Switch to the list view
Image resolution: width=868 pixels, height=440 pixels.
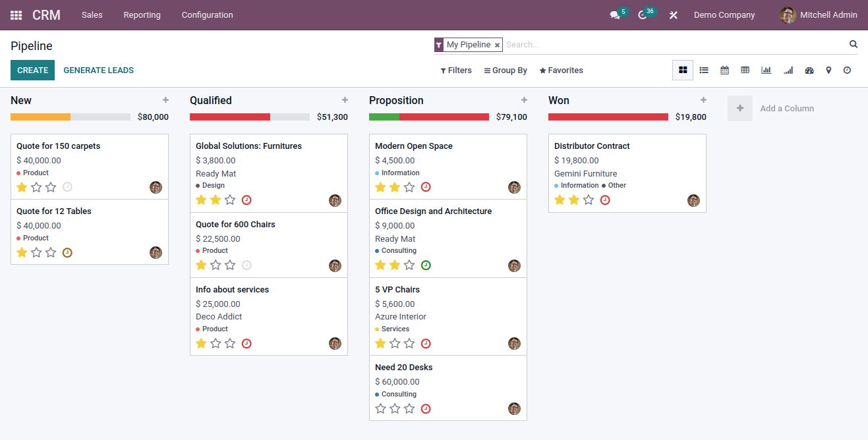704,70
